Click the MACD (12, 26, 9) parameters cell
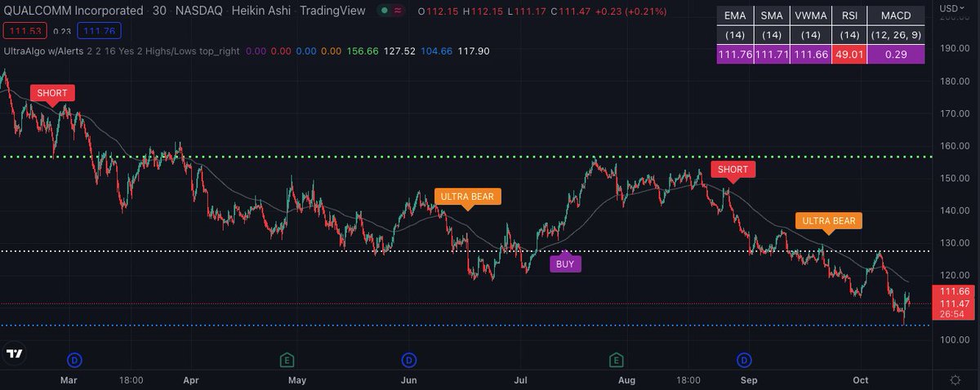The width and height of the screenshot is (980, 390). (897, 35)
